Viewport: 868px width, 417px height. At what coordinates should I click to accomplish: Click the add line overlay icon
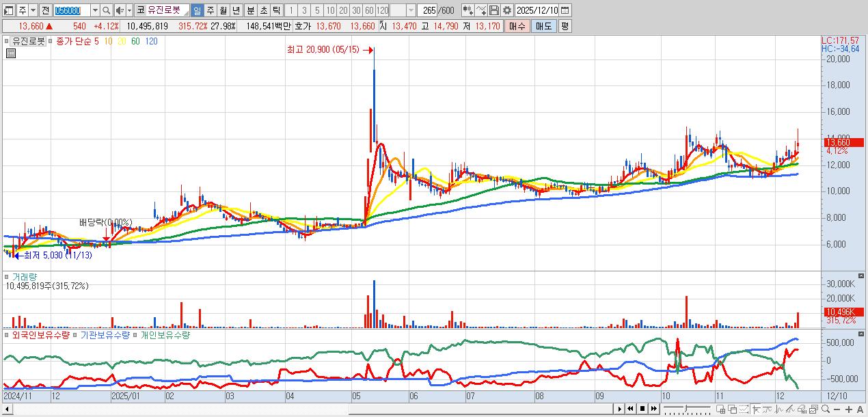[x=481, y=10]
